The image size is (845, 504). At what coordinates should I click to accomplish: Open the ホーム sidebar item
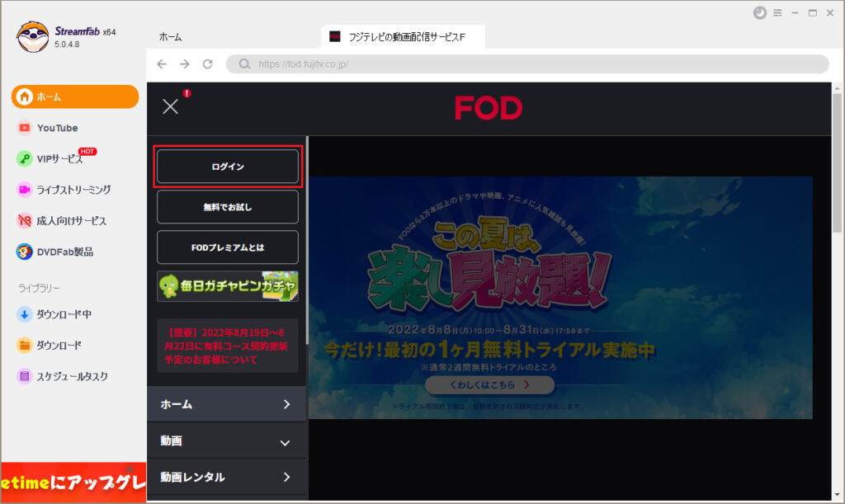pos(75,97)
